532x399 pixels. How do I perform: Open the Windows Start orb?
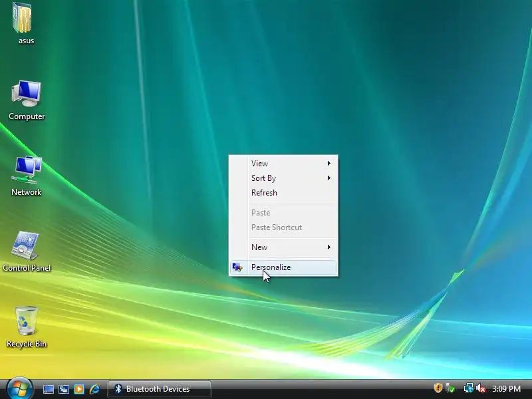click(19, 388)
